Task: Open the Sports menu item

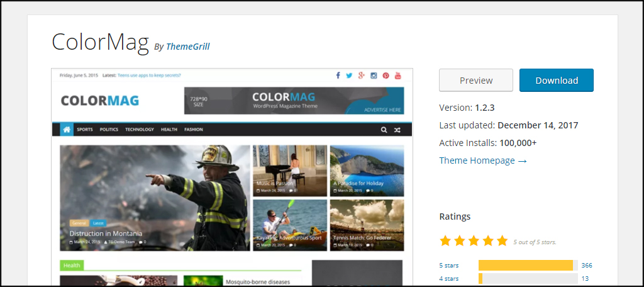Action: [84, 130]
